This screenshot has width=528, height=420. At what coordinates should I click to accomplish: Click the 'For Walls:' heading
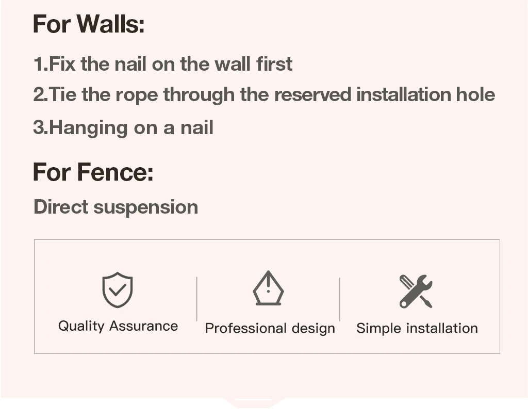pyautogui.click(x=88, y=24)
